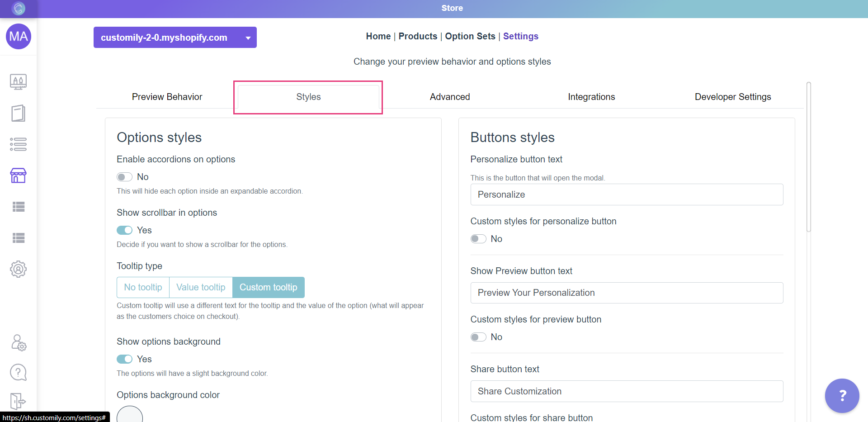Open the design studio monitor icon

tap(18, 82)
